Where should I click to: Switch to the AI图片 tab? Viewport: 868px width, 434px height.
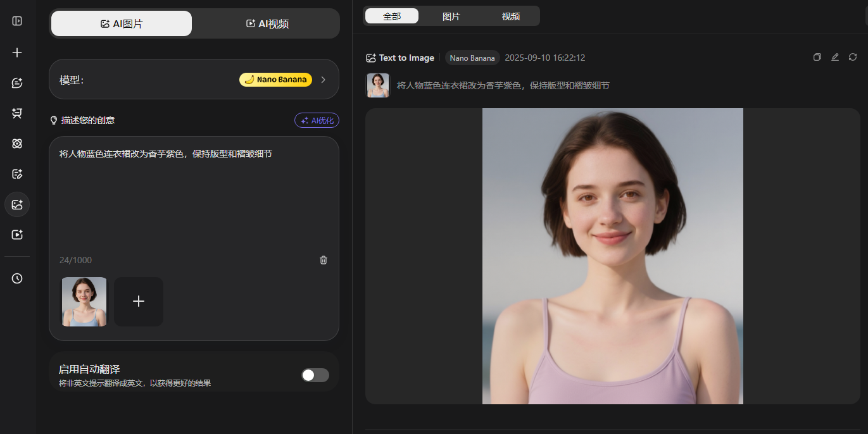[122, 23]
